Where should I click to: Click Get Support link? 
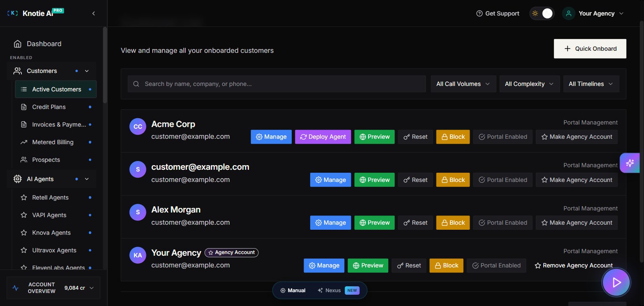[x=498, y=13]
